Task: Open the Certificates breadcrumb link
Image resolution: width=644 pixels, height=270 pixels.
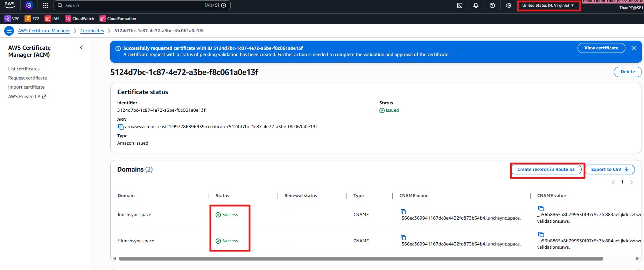Action: (x=92, y=31)
